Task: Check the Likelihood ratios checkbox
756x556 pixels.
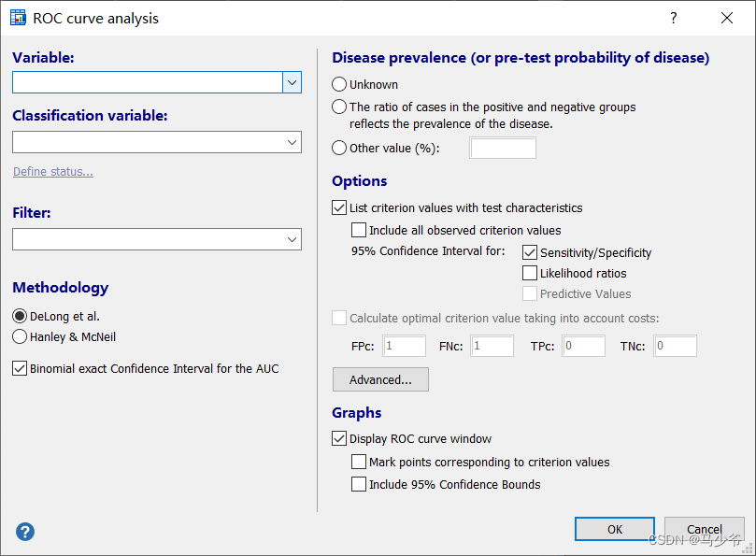Action: tap(532, 272)
